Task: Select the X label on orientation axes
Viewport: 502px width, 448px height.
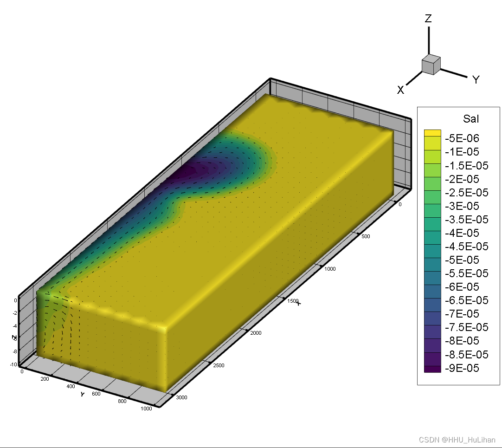Action: click(x=400, y=90)
